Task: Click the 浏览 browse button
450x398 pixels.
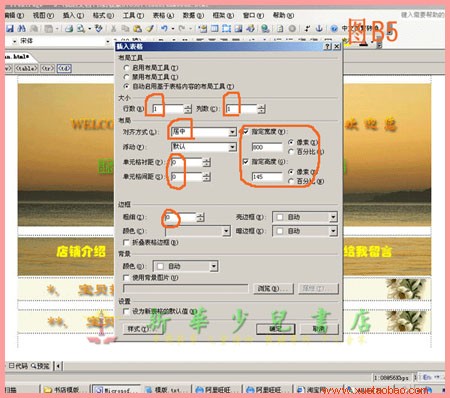Action: (x=274, y=289)
